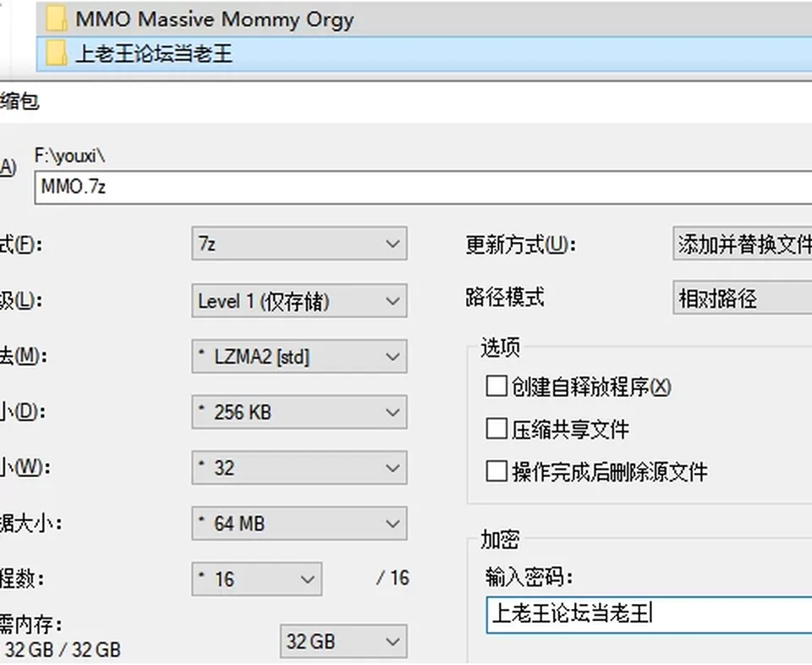Open the 7z archive format dropdown

299,244
